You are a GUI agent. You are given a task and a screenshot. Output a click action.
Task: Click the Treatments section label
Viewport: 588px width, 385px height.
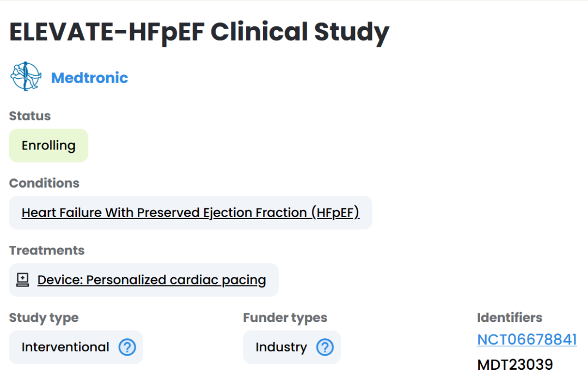[x=47, y=251]
